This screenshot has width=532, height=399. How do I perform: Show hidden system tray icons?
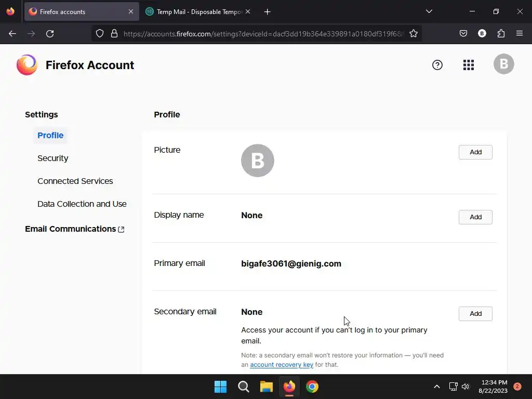coord(437,387)
